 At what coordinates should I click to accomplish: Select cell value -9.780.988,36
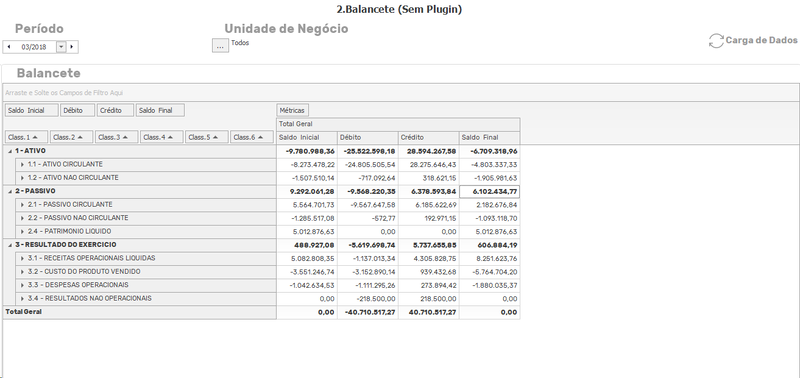pos(307,151)
